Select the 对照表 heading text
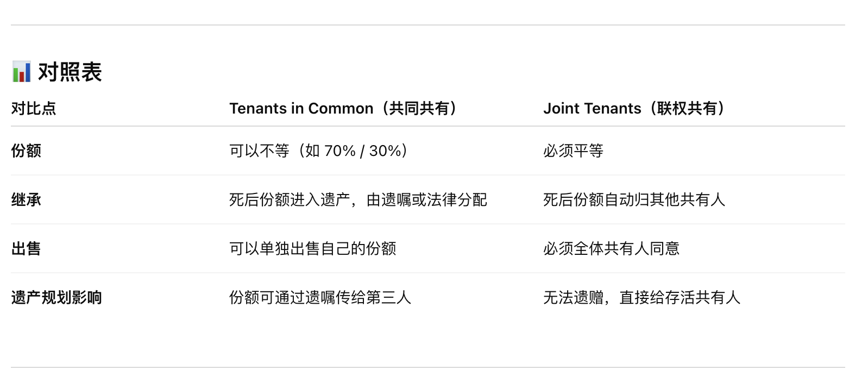 point(70,72)
